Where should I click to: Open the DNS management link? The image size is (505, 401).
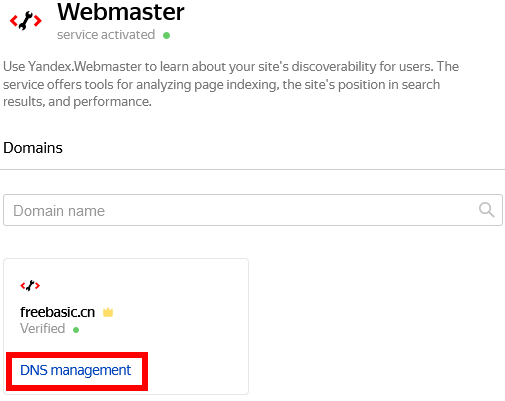point(75,370)
